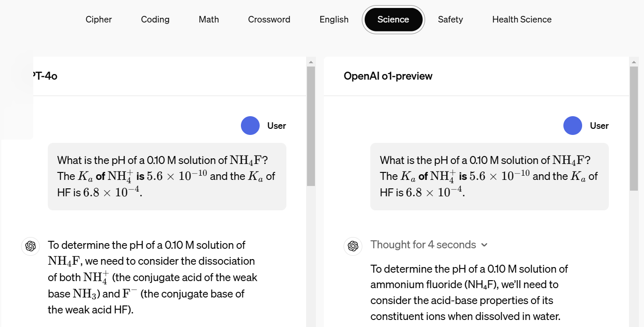The width and height of the screenshot is (644, 327).
Task: Click the GPT-4o panel heading text
Action: [x=45, y=76]
